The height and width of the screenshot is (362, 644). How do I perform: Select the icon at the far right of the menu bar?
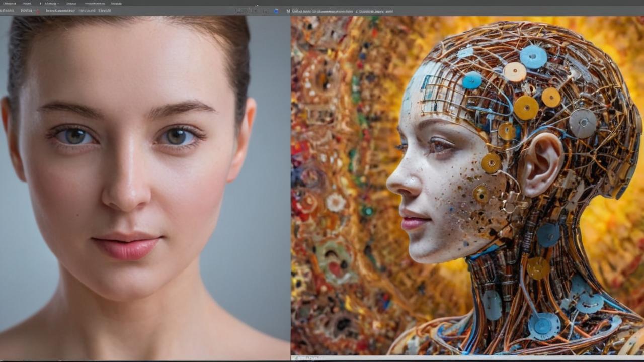pyautogui.click(x=116, y=3)
